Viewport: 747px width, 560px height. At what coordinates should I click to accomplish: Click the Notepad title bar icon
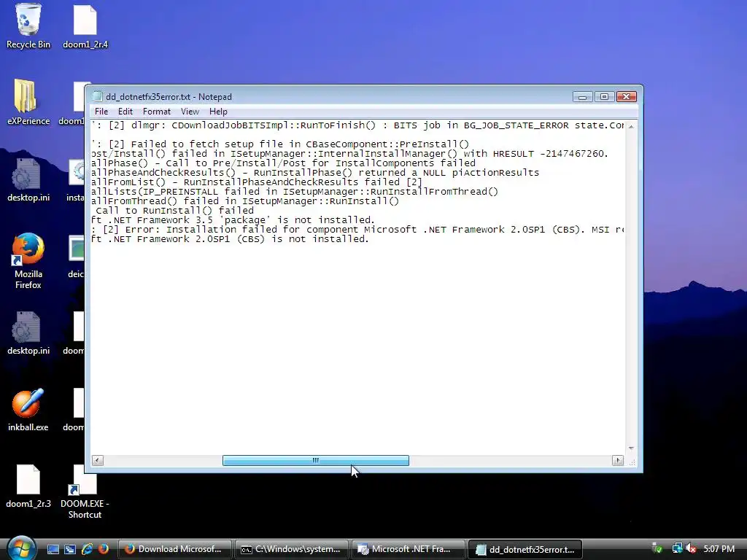97,97
